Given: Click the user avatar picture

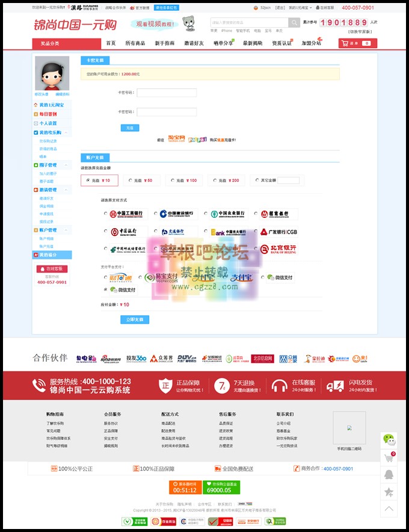Looking at the screenshot, I should [52, 73].
